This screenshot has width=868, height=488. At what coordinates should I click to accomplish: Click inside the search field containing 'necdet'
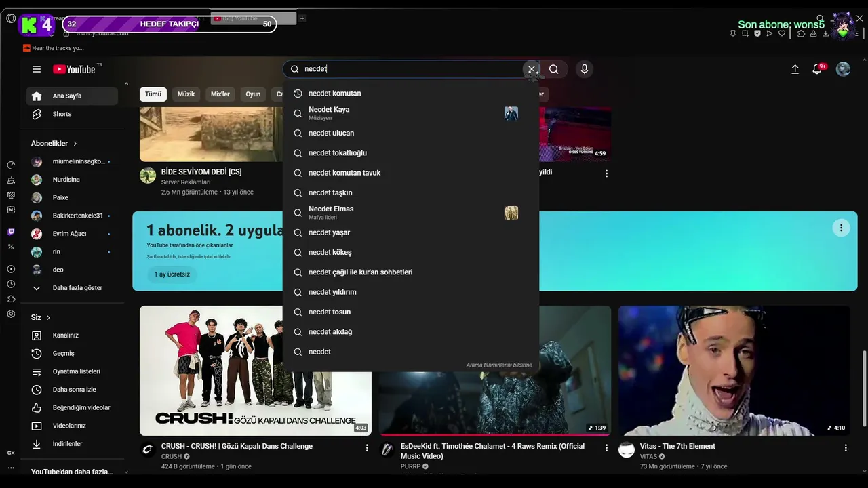tap(411, 69)
